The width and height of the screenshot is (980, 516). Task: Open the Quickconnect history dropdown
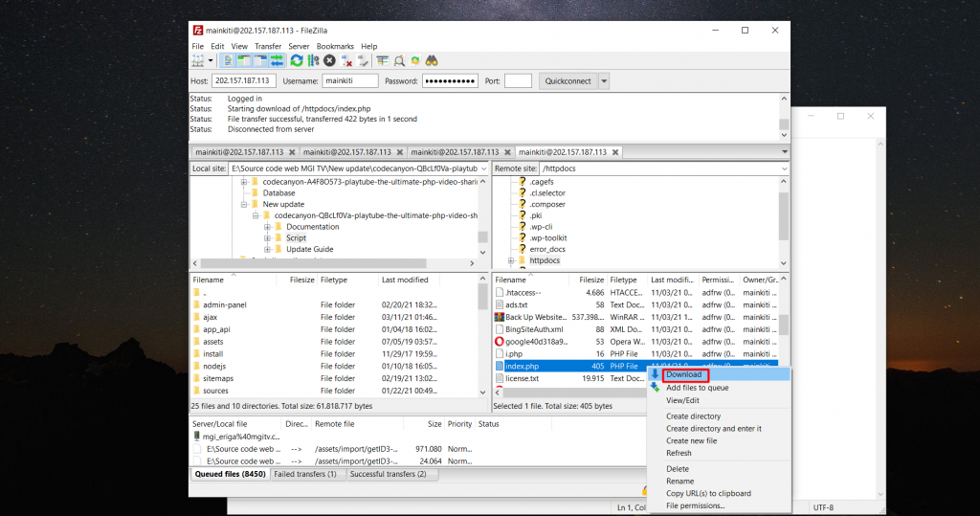604,80
